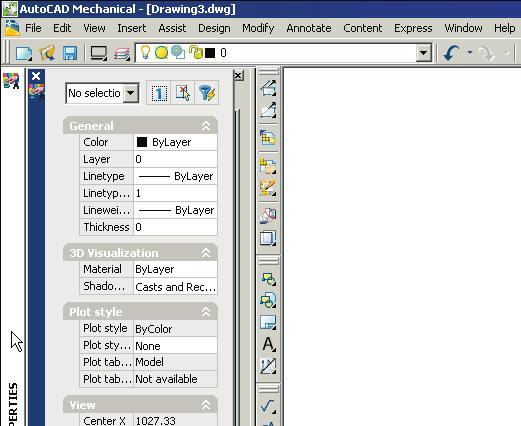Screen dimensions: 521x426
Task: Click the stacked blue squares and circle icon
Action: pos(268,300)
